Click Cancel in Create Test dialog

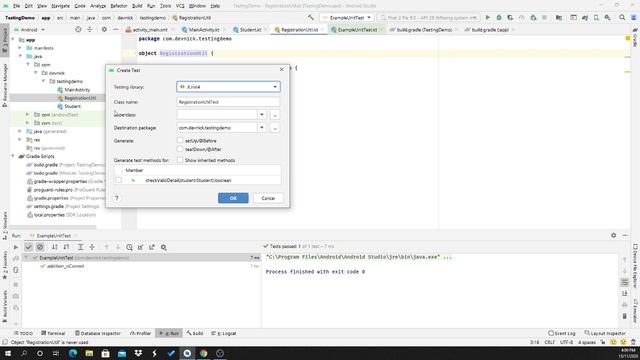pyautogui.click(x=268, y=198)
